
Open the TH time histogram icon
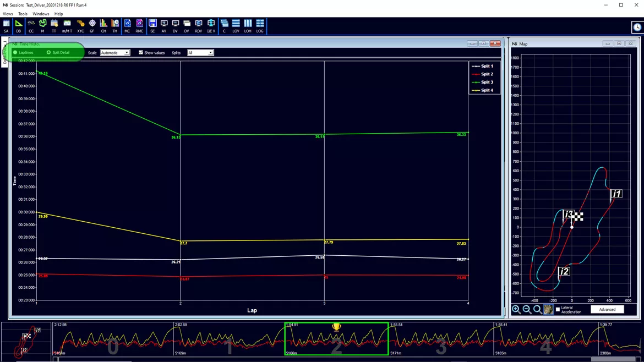pyautogui.click(x=115, y=25)
